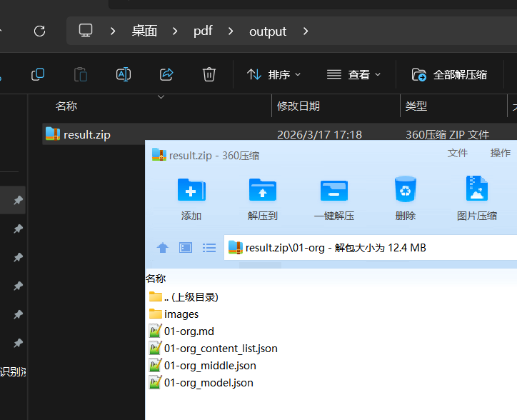Click file icon next to 01-org.md
The image size is (517, 420).
pyautogui.click(x=155, y=331)
